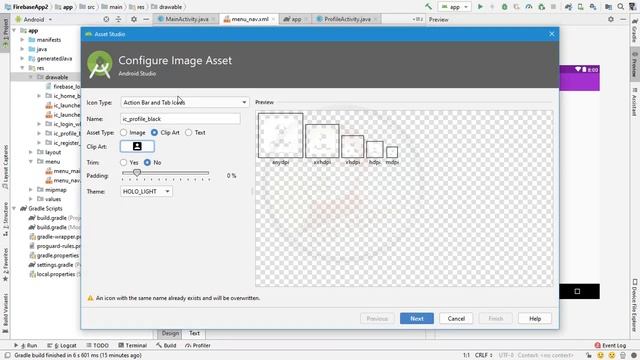The image size is (640, 360).
Task: Expand the java folder in project tree
Action: tap(22, 49)
